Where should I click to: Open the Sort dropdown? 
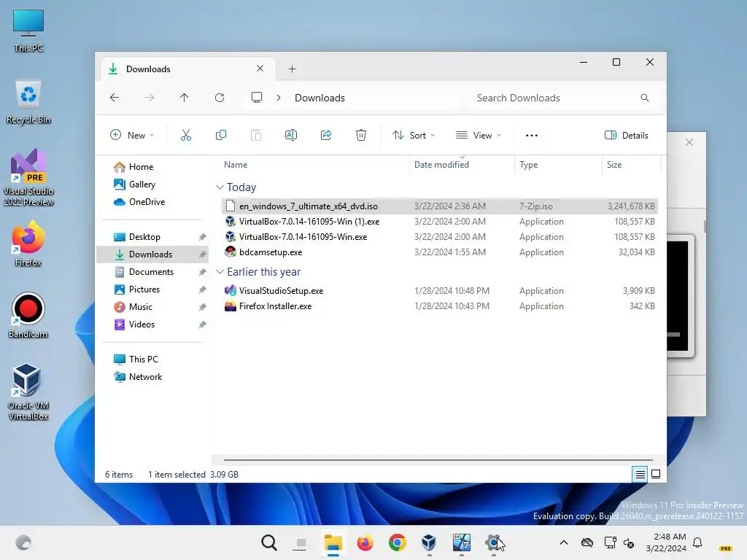tap(414, 135)
